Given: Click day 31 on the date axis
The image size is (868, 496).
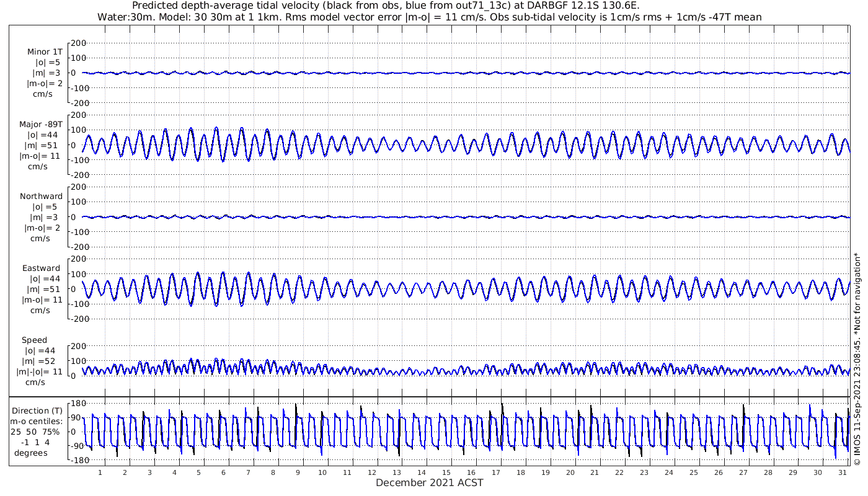Looking at the screenshot, I should [x=842, y=472].
